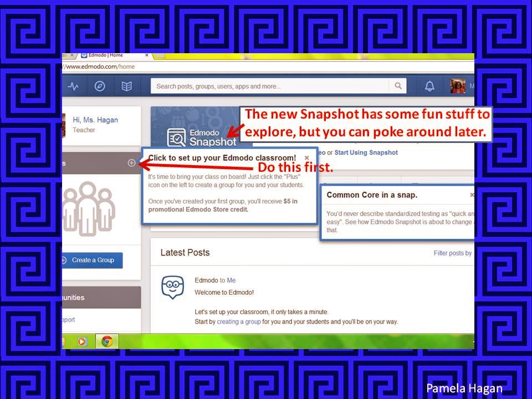
Task: Click the Create a Group button
Action: click(x=92, y=260)
